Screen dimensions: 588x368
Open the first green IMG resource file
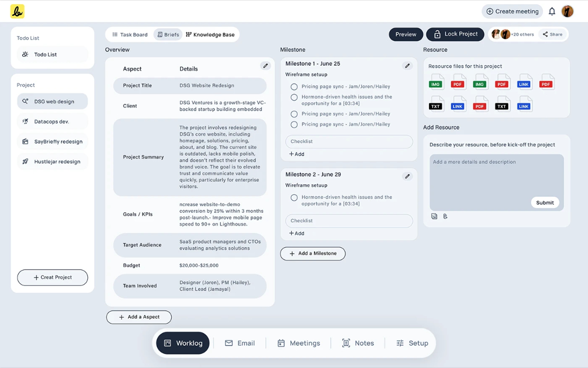[436, 82]
